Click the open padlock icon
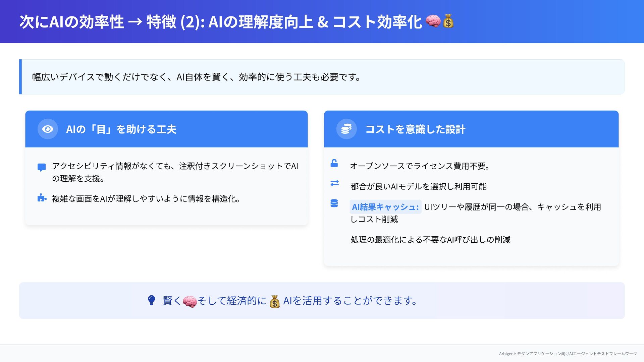The image size is (644, 362). pos(334,163)
